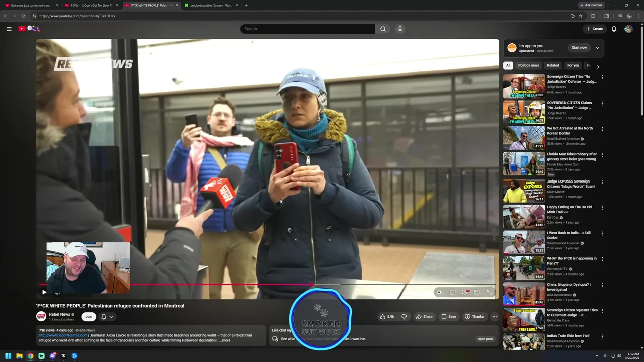This screenshot has width=644, height=362.
Task: Select the All filter chip
Action: click(x=508, y=65)
